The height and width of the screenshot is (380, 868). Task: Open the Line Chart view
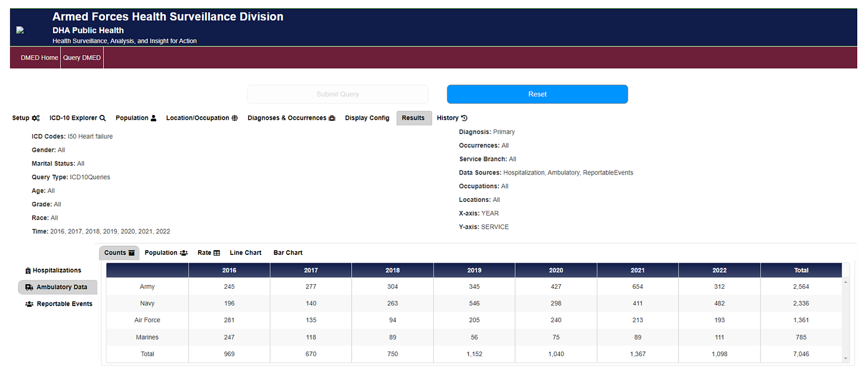[x=246, y=253]
